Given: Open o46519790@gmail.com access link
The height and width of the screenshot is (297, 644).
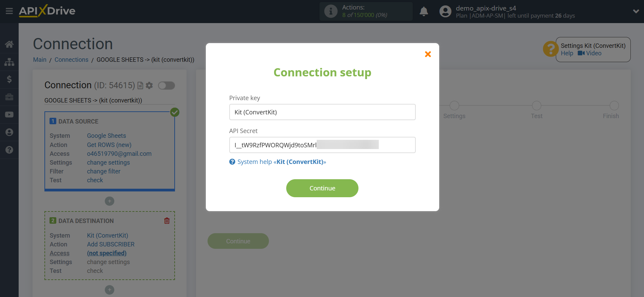Looking at the screenshot, I should click(119, 154).
